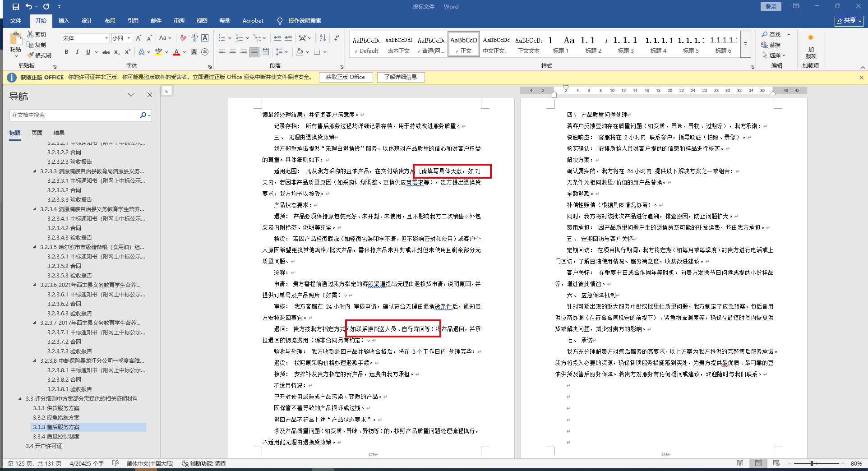This screenshot has width=868, height=471.
Task: Open the Select (选择) dropdown
Action: (x=774, y=55)
